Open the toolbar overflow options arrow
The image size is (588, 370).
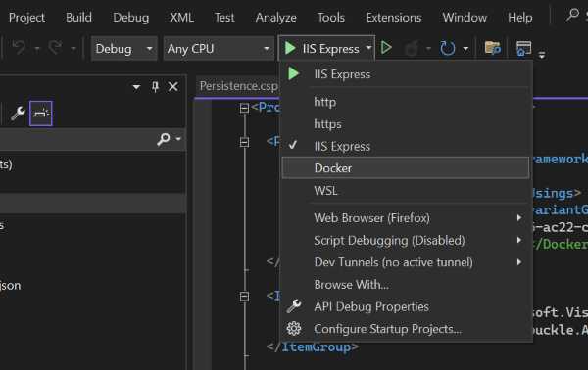point(542,55)
